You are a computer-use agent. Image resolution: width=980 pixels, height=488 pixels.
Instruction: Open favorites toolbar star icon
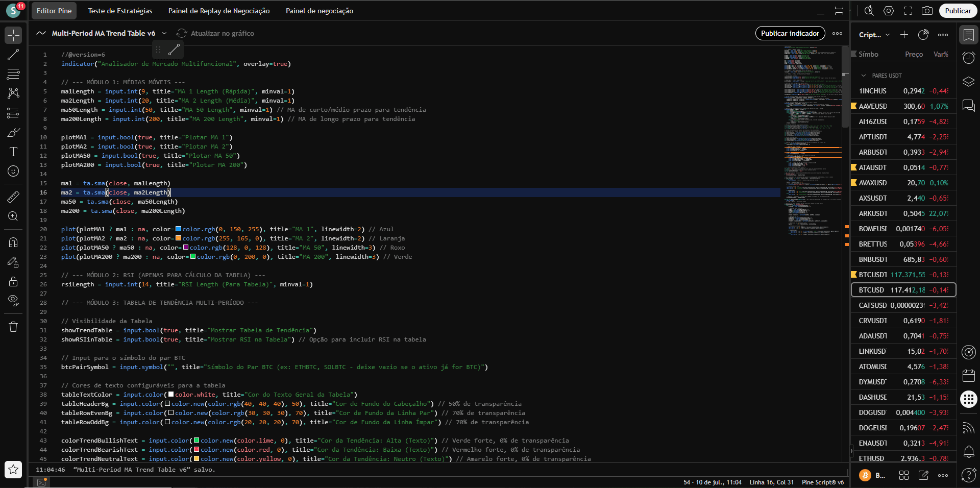coord(13,470)
